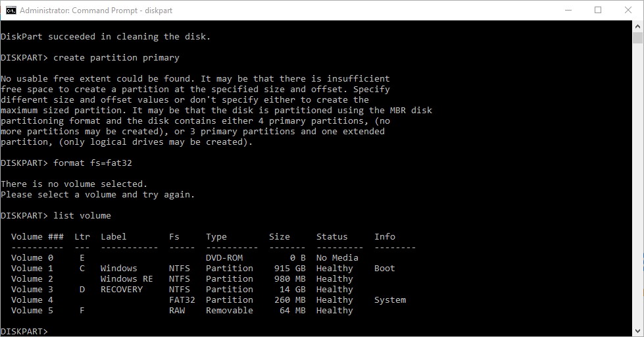644x337 pixels.
Task: Click the 'create partition primary' command text
Action: tap(116, 57)
